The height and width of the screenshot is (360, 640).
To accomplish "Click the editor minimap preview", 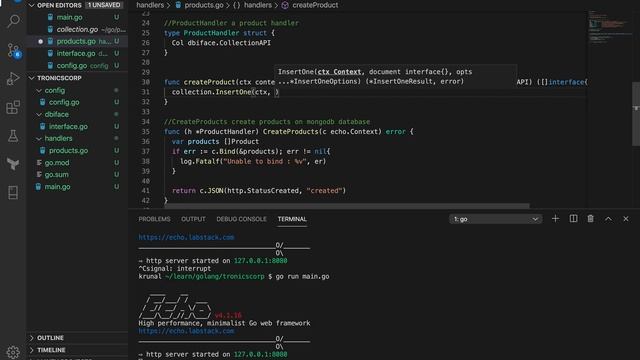I will (x=610, y=28).
